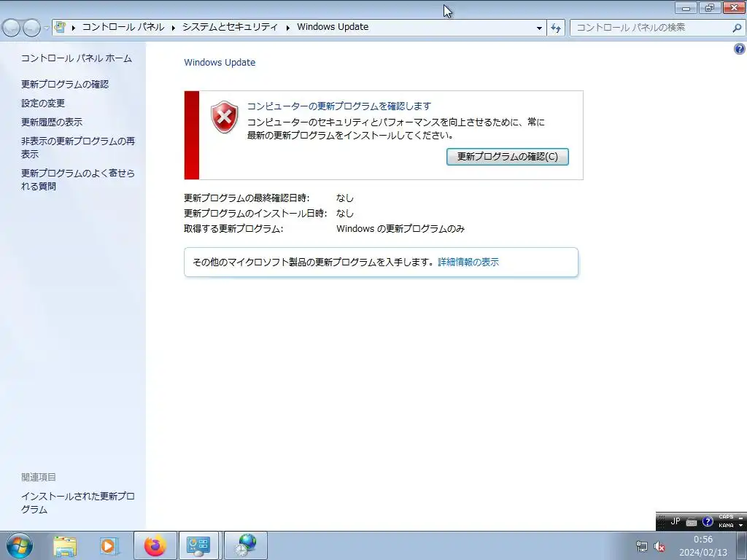Open 更新プログラムのよく寄せられる質問 link
Viewport: 747px width, 560px height.
(x=77, y=179)
